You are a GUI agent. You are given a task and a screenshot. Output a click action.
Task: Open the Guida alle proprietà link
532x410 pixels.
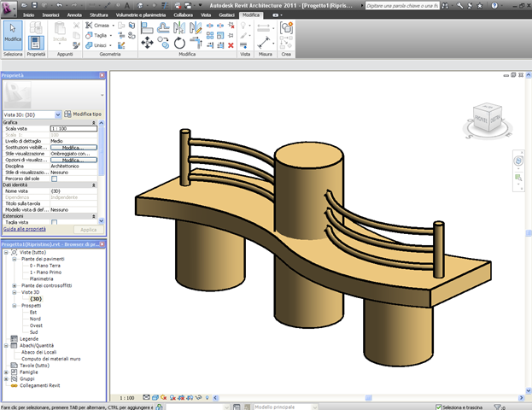click(x=23, y=229)
